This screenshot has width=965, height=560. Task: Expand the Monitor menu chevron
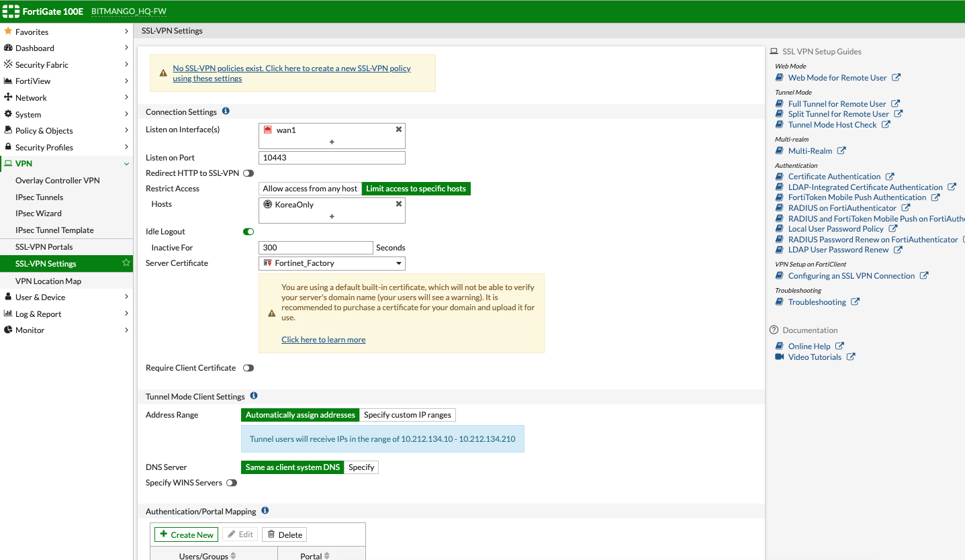127,330
